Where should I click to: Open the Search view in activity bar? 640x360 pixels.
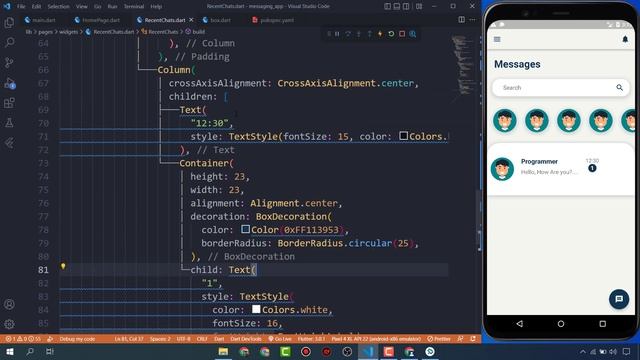(x=9, y=42)
